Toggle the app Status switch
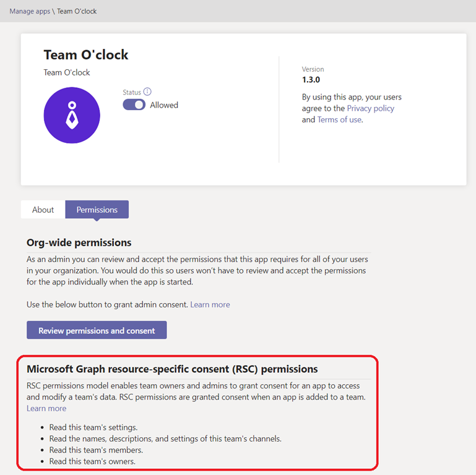 click(134, 105)
